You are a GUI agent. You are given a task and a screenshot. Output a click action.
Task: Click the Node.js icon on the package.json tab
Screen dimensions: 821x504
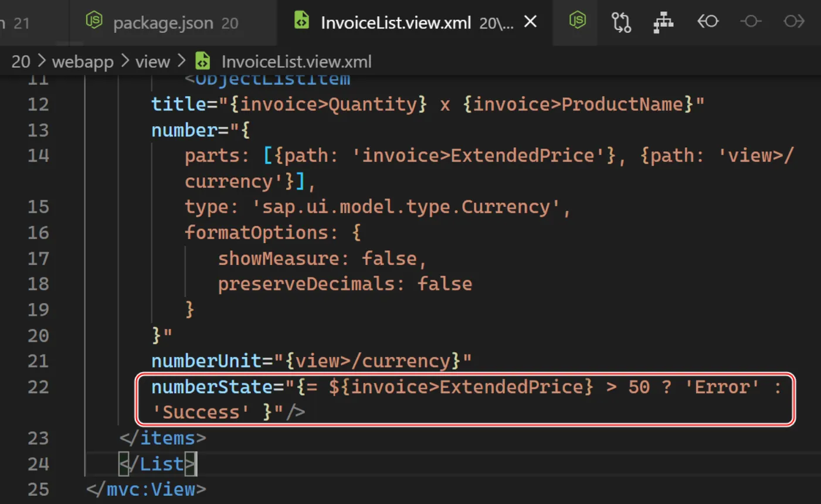tap(94, 22)
